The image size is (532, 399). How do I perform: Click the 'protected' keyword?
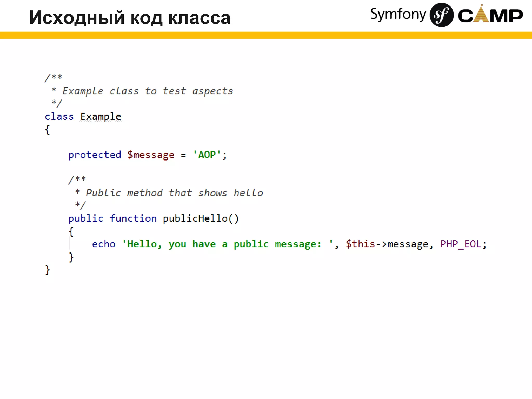pos(95,155)
